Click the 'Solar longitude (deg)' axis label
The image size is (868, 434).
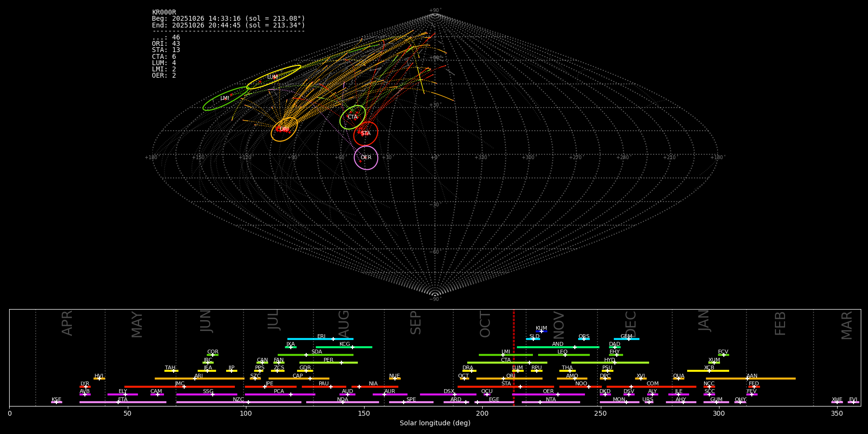(435, 423)
